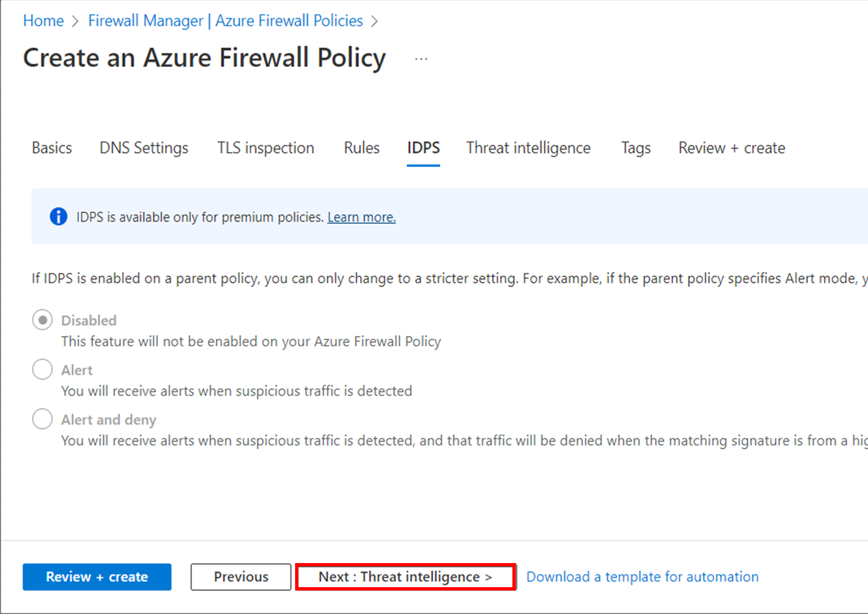Navigate to Home in the breadcrumb

point(43,21)
